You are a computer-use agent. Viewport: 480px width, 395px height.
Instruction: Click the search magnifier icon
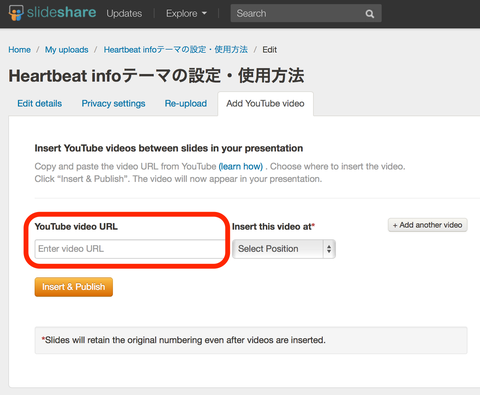pyautogui.click(x=370, y=14)
